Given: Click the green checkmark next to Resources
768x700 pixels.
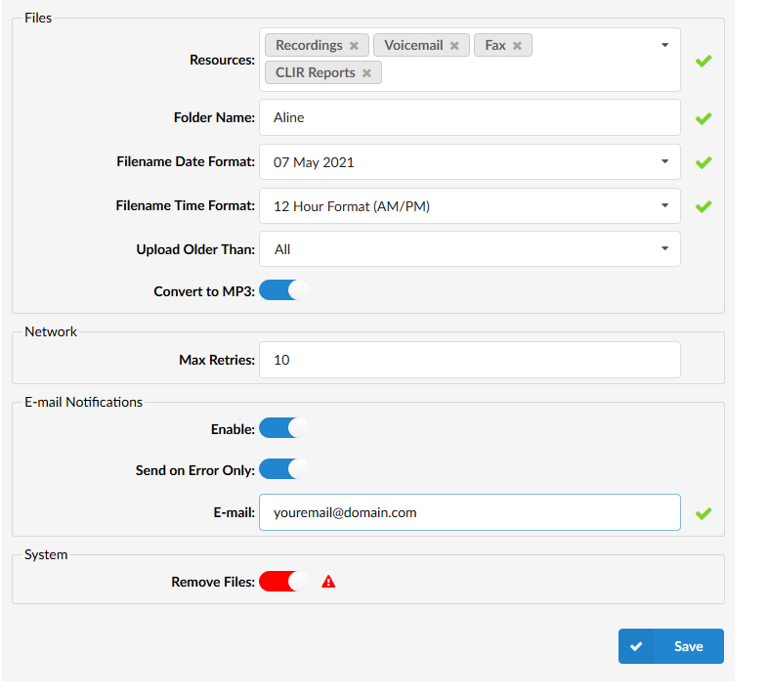Looking at the screenshot, I should pyautogui.click(x=704, y=61).
